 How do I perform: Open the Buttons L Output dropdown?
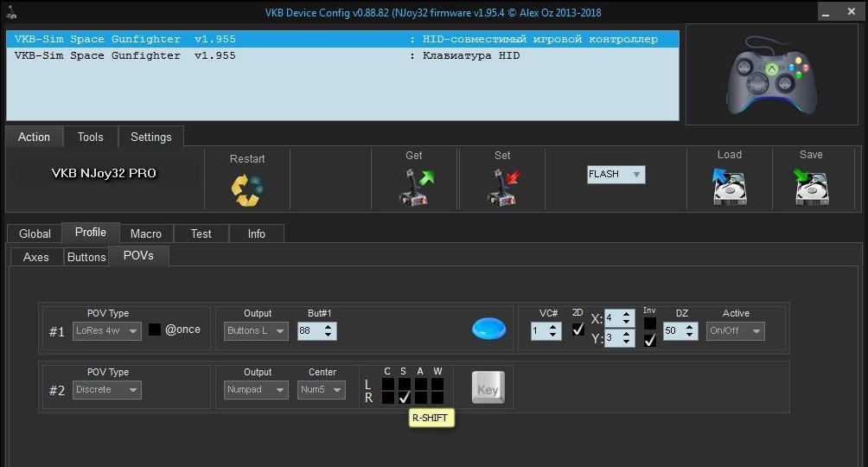pyautogui.click(x=256, y=330)
